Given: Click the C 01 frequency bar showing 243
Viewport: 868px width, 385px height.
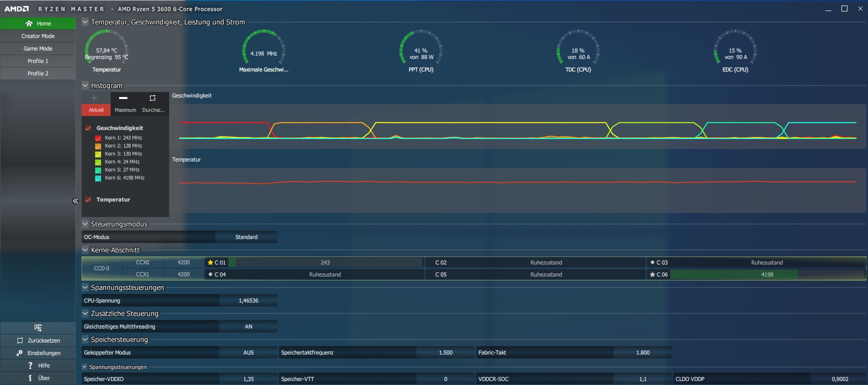Looking at the screenshot, I should tap(325, 262).
